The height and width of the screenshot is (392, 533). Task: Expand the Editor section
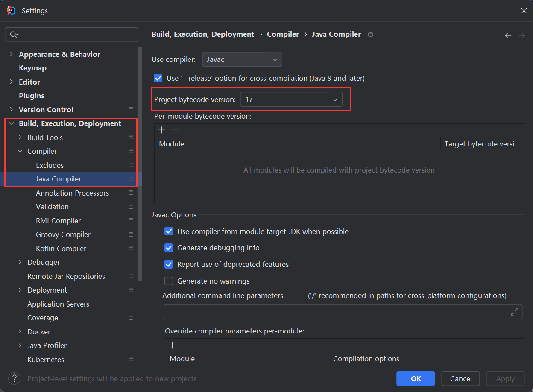[12, 82]
